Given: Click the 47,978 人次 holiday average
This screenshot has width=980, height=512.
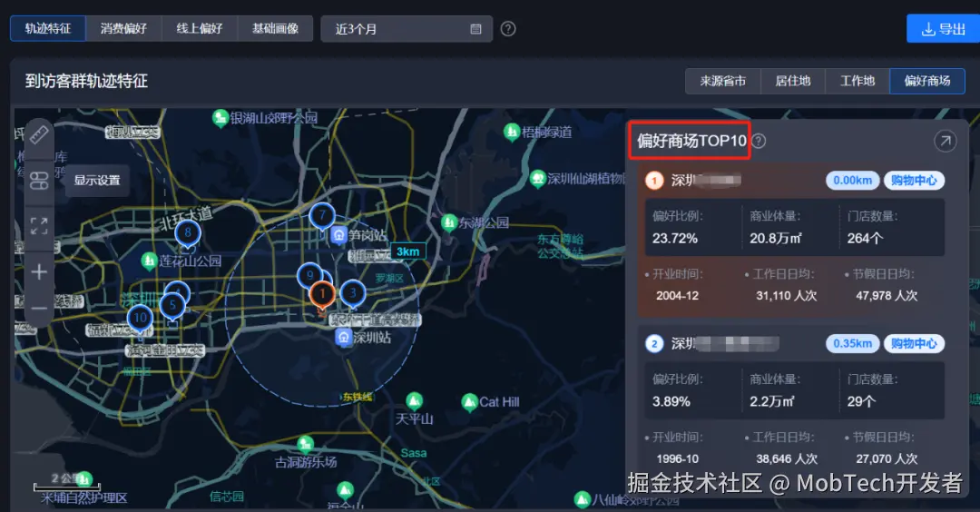Looking at the screenshot, I should click(887, 296).
